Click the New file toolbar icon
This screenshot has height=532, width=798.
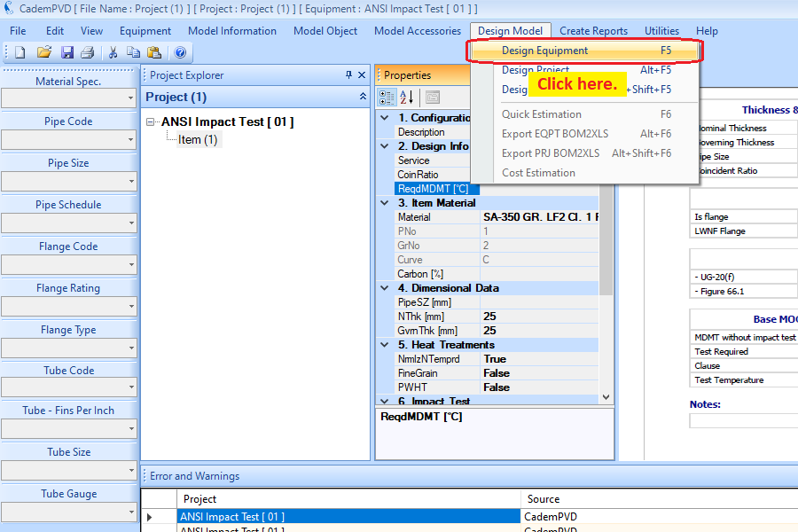pos(20,53)
